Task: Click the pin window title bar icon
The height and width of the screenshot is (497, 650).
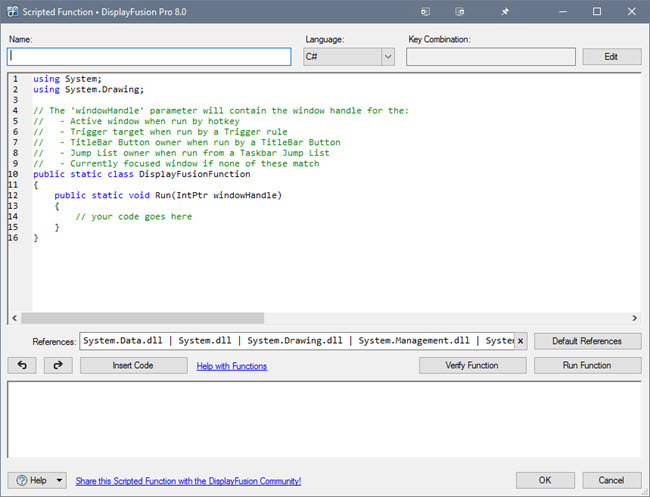Action: pos(505,12)
